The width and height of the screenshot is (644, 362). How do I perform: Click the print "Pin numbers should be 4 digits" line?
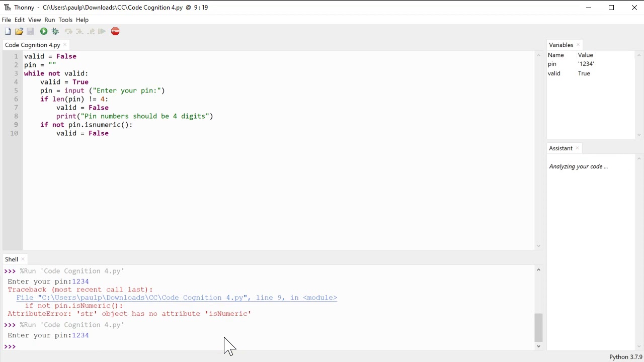click(135, 116)
